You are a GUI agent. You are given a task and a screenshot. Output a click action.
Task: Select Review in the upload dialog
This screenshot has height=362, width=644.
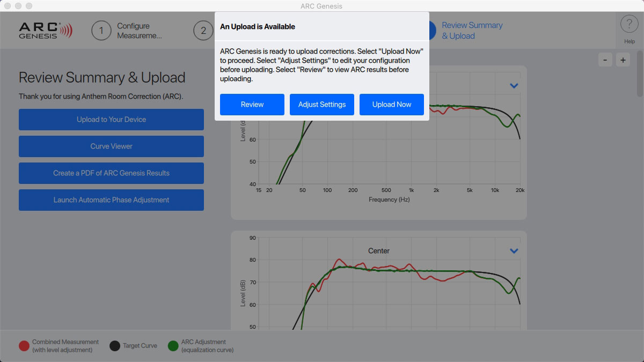(252, 105)
